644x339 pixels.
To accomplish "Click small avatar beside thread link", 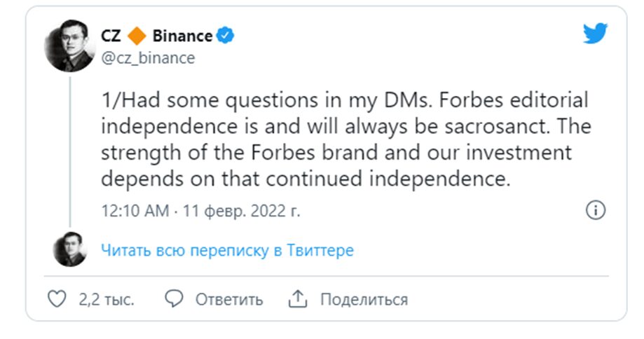I will coord(69,249).
